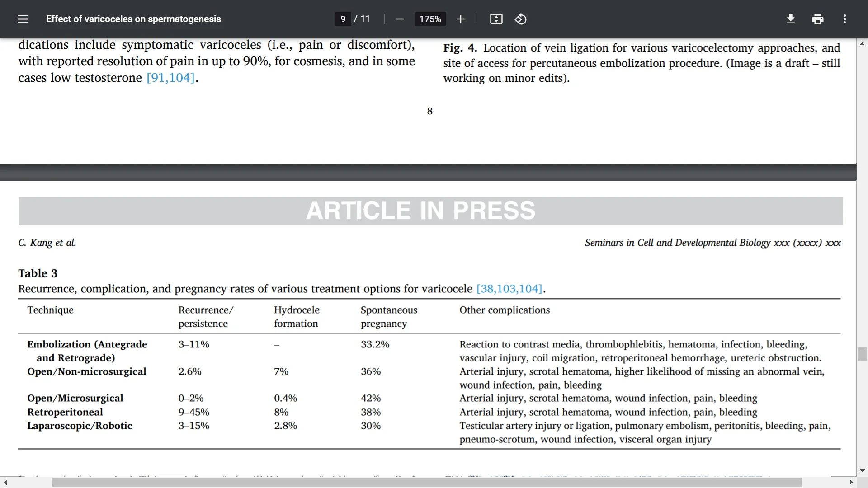Click the 'Technique' column header
The height and width of the screenshot is (488, 868).
(x=50, y=310)
